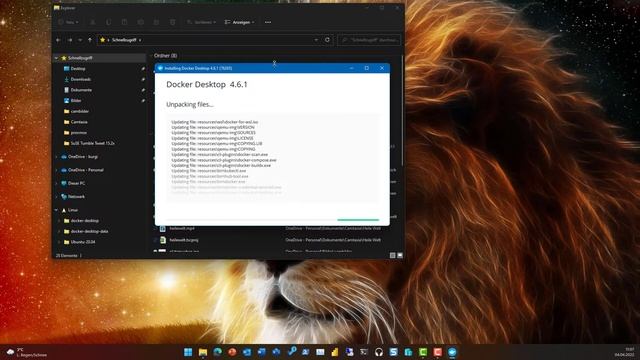Collapse the Linux tree node
This screenshot has height=360, width=640.
coord(56,210)
